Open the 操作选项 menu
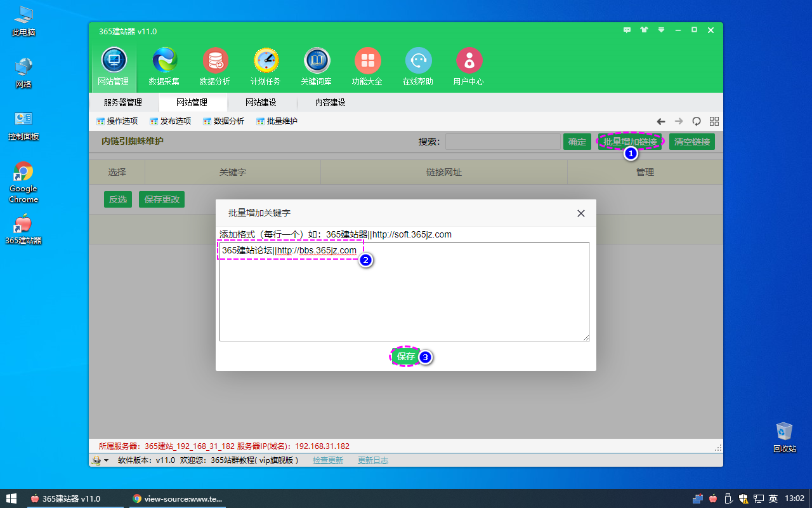The width and height of the screenshot is (812, 508). pos(117,121)
